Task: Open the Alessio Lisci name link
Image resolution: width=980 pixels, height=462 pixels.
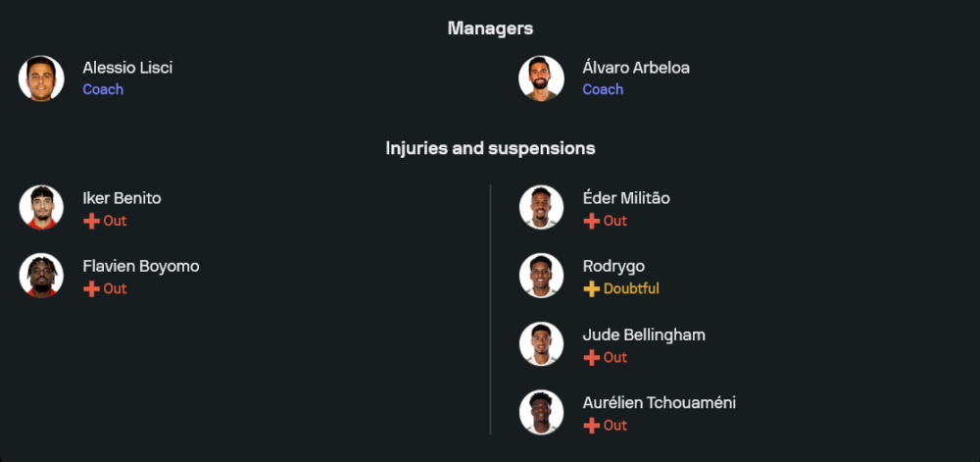Action: click(127, 68)
